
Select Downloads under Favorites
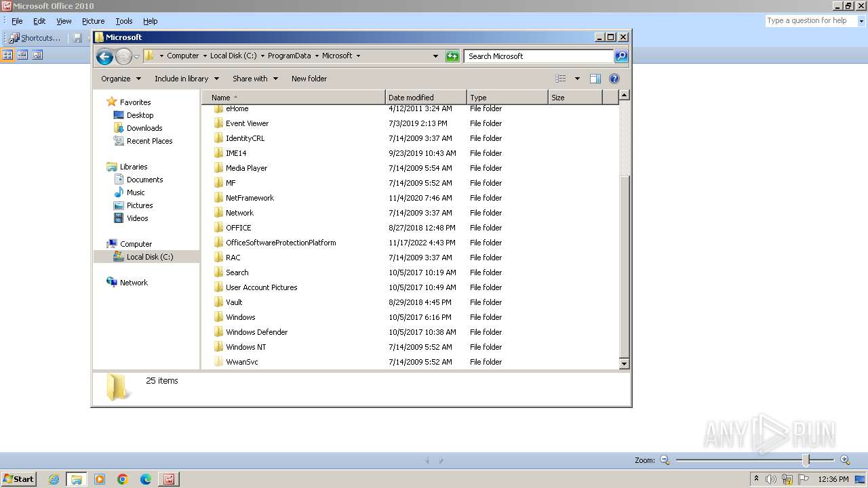[144, 128]
